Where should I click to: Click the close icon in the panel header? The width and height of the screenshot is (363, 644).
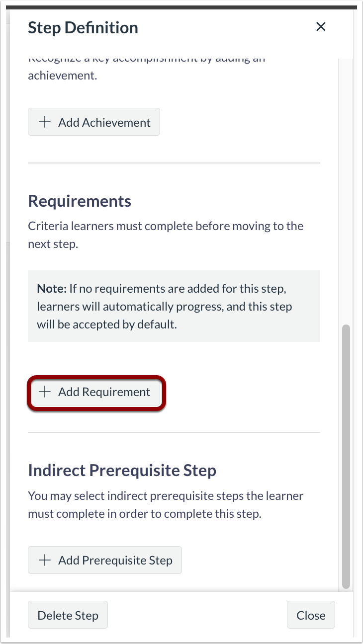pos(321,27)
